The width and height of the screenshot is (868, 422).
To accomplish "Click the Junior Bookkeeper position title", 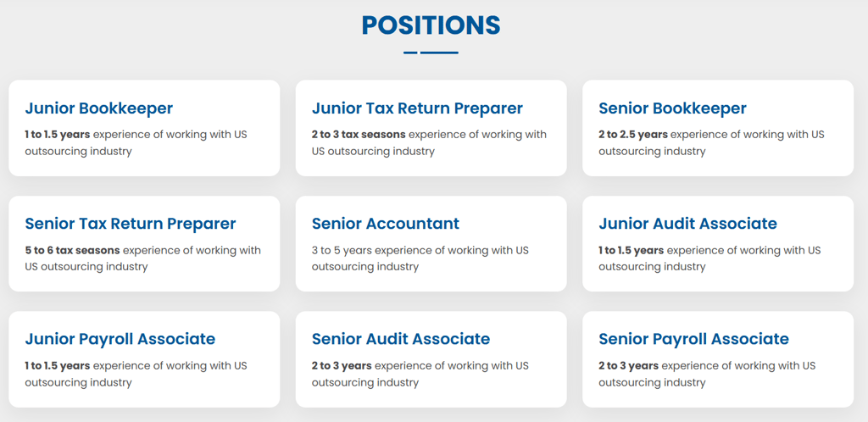I will [x=98, y=108].
